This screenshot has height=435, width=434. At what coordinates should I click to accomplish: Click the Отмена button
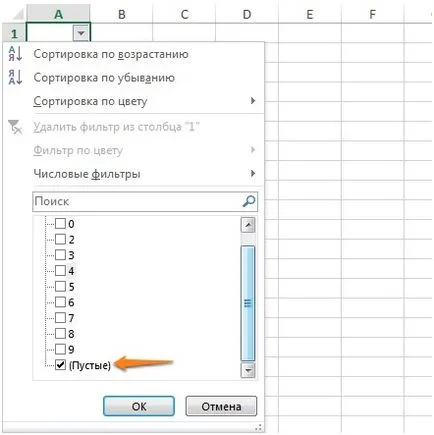(x=221, y=406)
